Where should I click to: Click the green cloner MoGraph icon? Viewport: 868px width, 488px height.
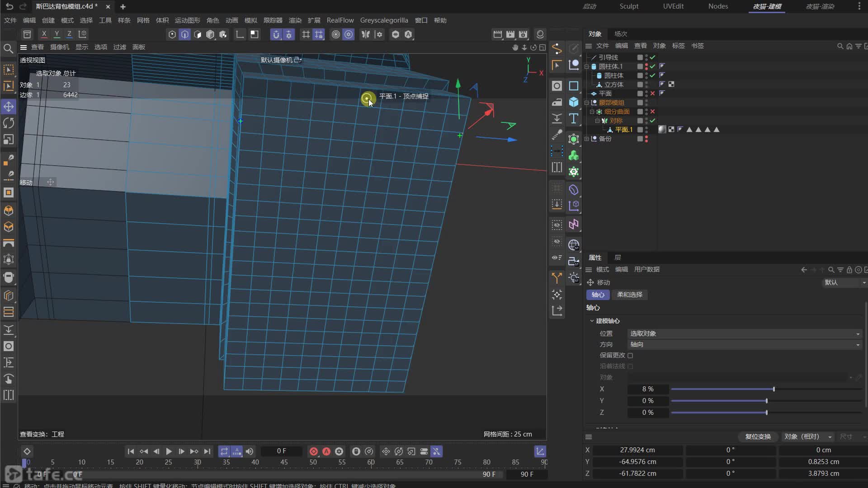574,155
